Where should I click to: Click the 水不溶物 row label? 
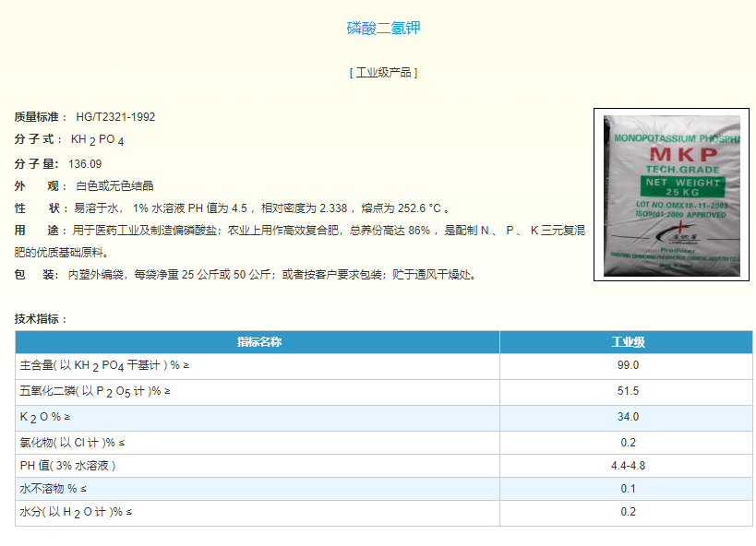tap(53, 489)
